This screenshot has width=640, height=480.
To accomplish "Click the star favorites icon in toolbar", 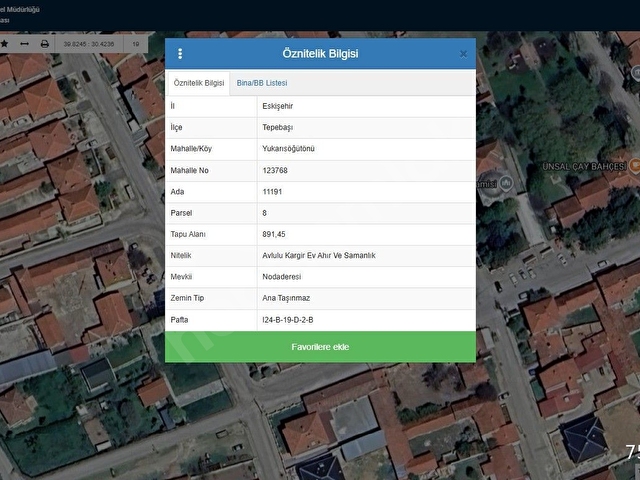I will click(4, 44).
